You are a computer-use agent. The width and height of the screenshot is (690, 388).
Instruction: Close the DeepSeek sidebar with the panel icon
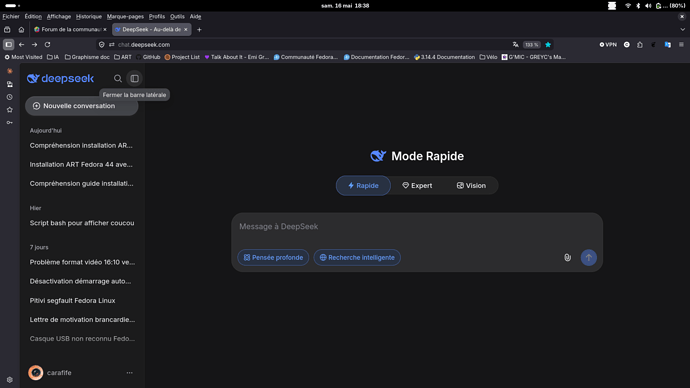coord(134,78)
